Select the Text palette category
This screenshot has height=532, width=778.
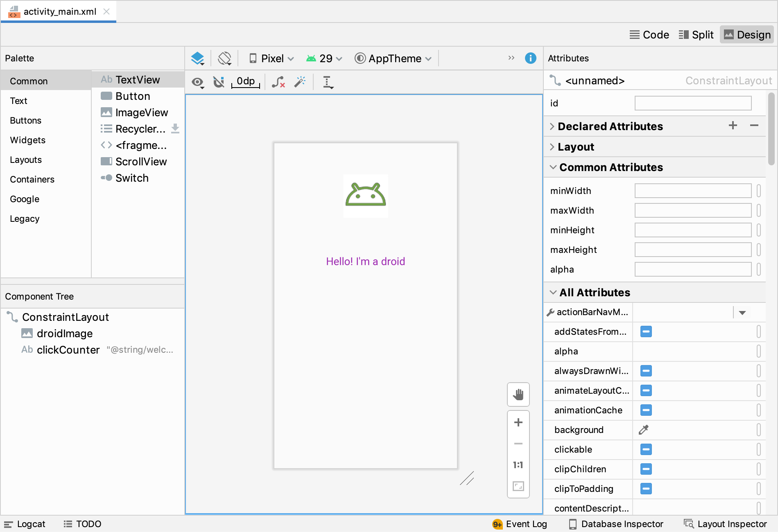coord(46,101)
